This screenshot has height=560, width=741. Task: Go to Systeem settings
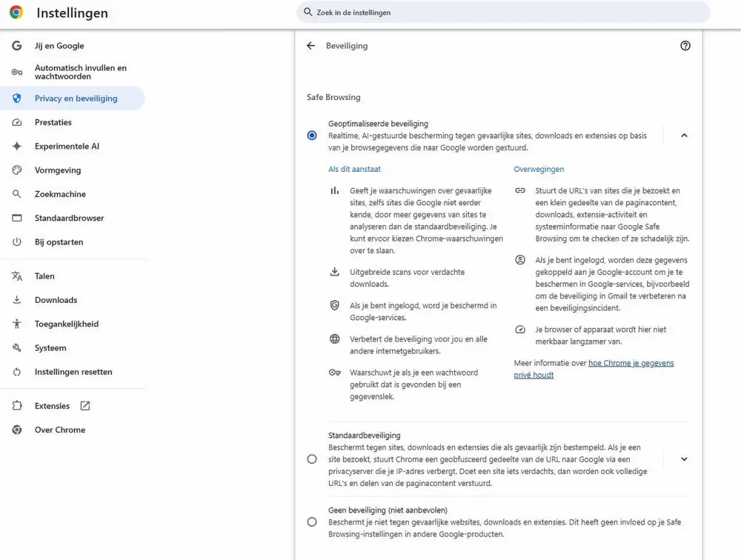(x=73, y=348)
